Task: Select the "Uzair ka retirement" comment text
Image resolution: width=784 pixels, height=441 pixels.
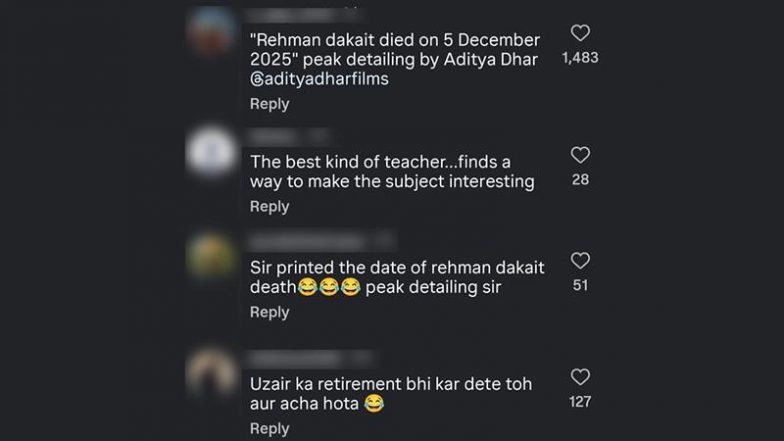Action: 390,394
